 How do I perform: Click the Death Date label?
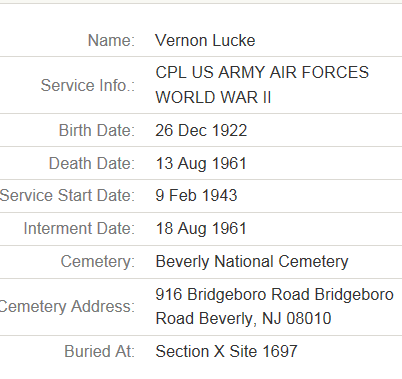pos(92,163)
